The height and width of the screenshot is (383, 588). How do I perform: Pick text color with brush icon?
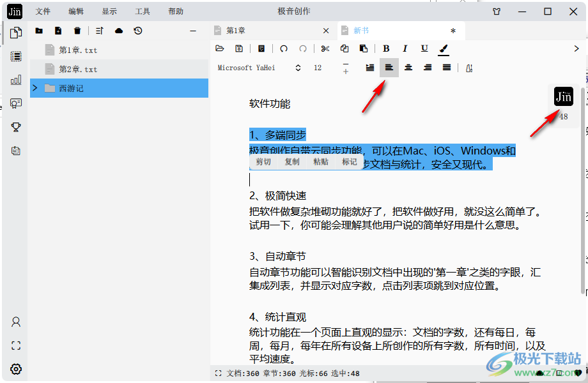(x=444, y=49)
